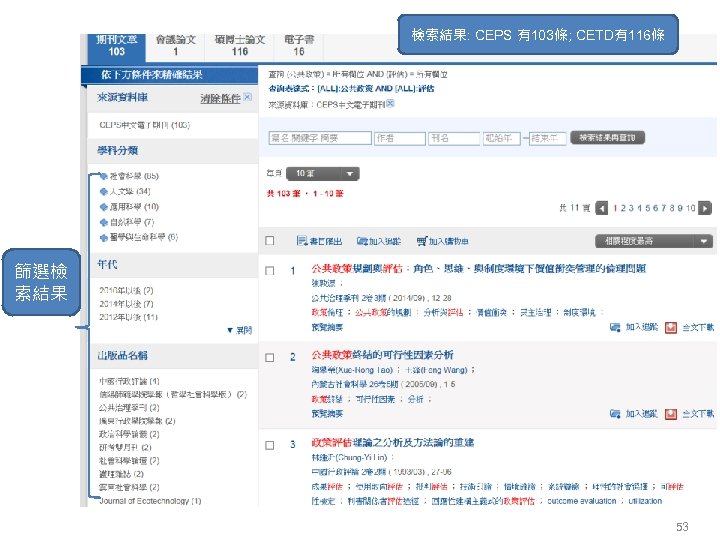Remove the CEPS中文電子期刊 source filter X
Screen dimensions: 720x540
pos(390,103)
